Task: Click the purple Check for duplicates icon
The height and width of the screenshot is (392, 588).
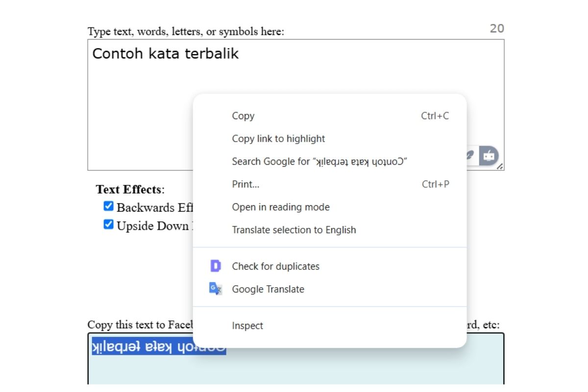Action: (x=216, y=266)
